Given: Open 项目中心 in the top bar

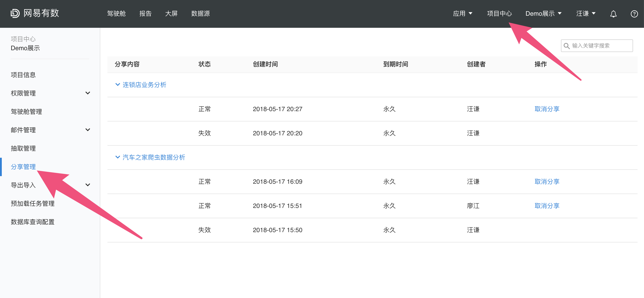Looking at the screenshot, I should pyautogui.click(x=499, y=13).
